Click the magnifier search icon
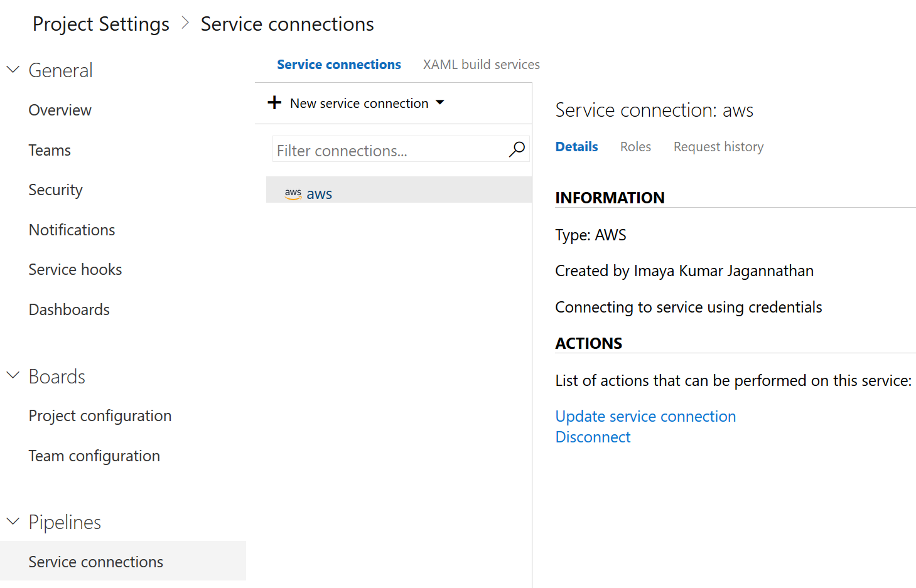The image size is (916, 588). [517, 149]
